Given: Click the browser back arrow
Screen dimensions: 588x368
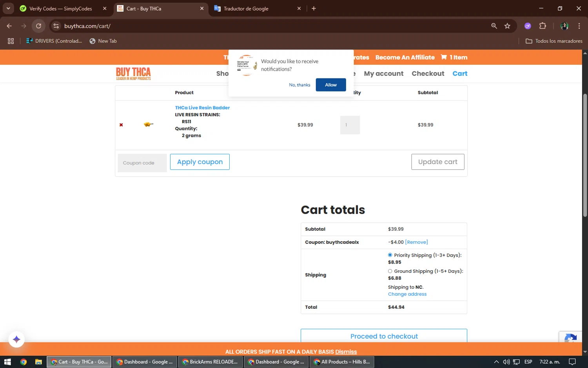Looking at the screenshot, I should pos(9,26).
